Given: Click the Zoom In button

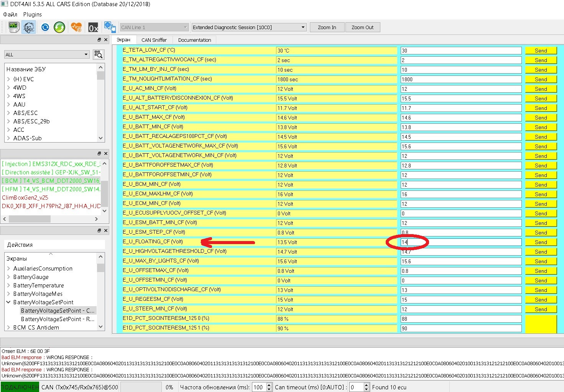Looking at the screenshot, I should coord(327,27).
